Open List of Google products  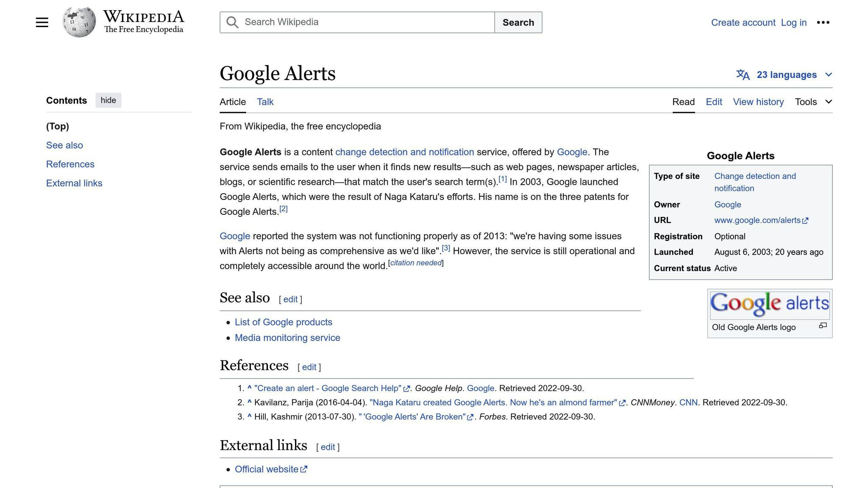284,322
